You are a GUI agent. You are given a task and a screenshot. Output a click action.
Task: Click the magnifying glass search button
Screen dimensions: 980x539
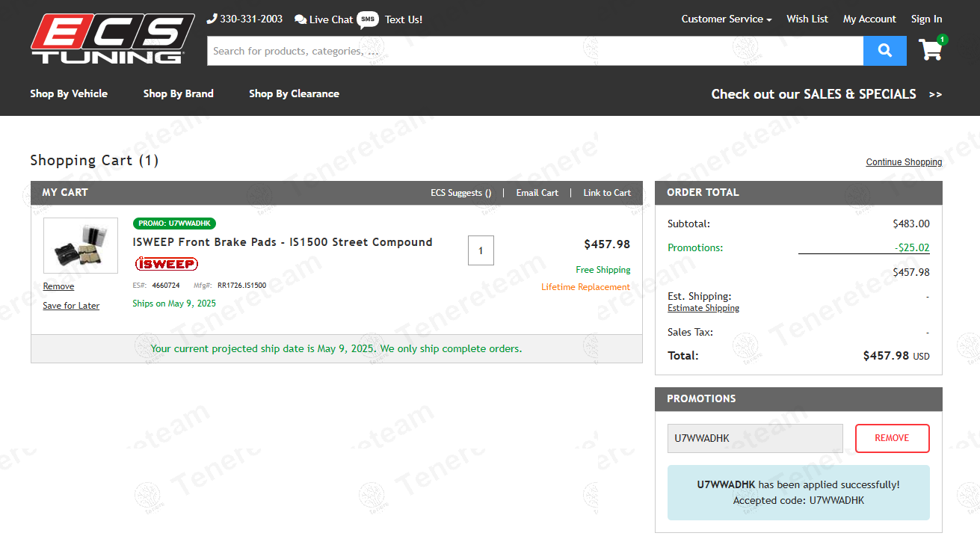(884, 51)
